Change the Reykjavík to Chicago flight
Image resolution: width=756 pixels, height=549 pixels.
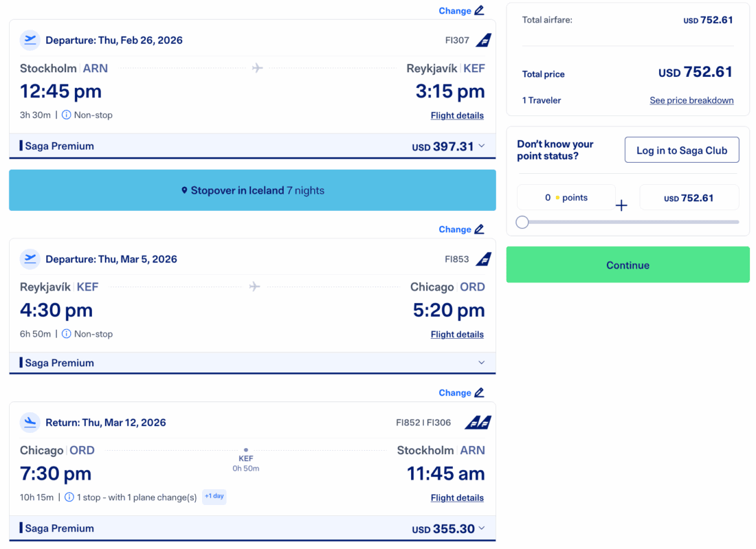pos(461,229)
